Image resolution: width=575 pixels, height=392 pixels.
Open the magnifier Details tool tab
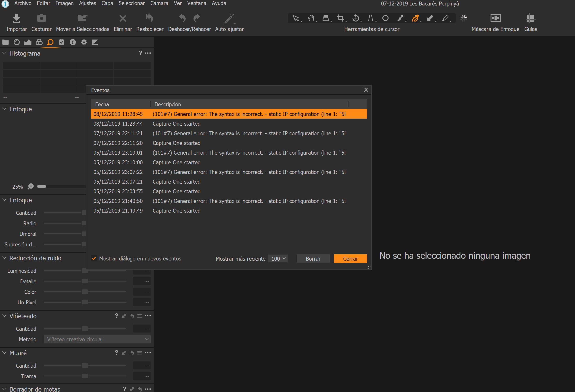pyautogui.click(x=50, y=42)
